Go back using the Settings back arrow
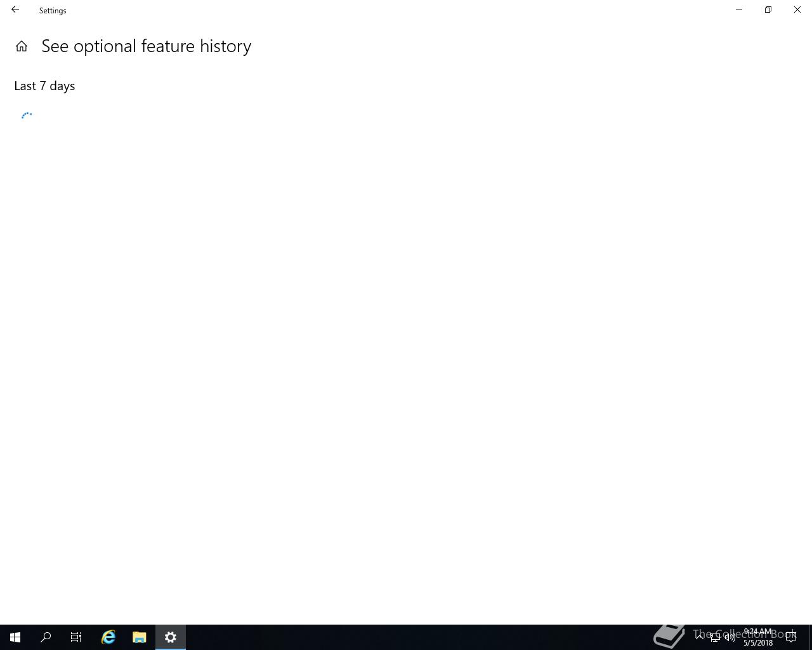Screen dimensions: 812x650 point(15,10)
